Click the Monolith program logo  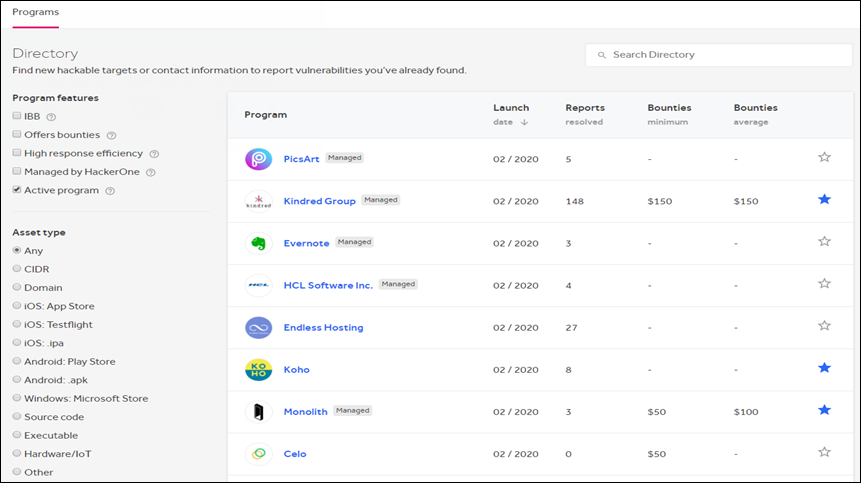(258, 411)
